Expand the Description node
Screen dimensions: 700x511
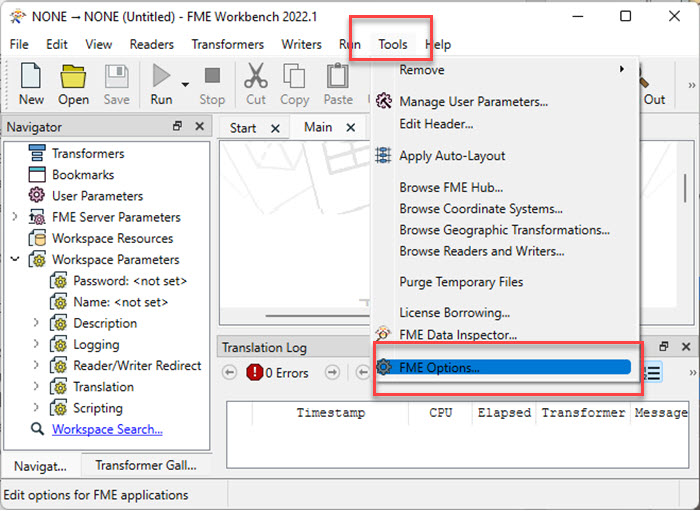pyautogui.click(x=36, y=323)
